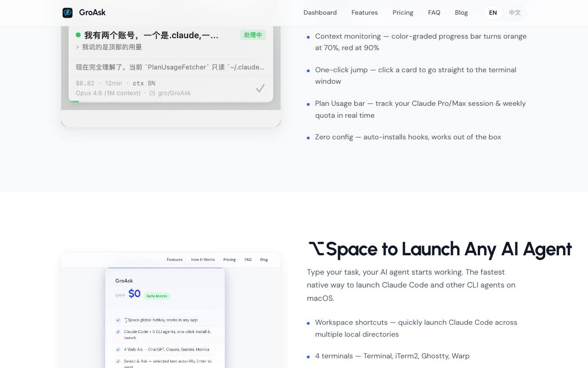The height and width of the screenshot is (368, 588).
Task: Click the blue '$0' price
Action: (135, 293)
